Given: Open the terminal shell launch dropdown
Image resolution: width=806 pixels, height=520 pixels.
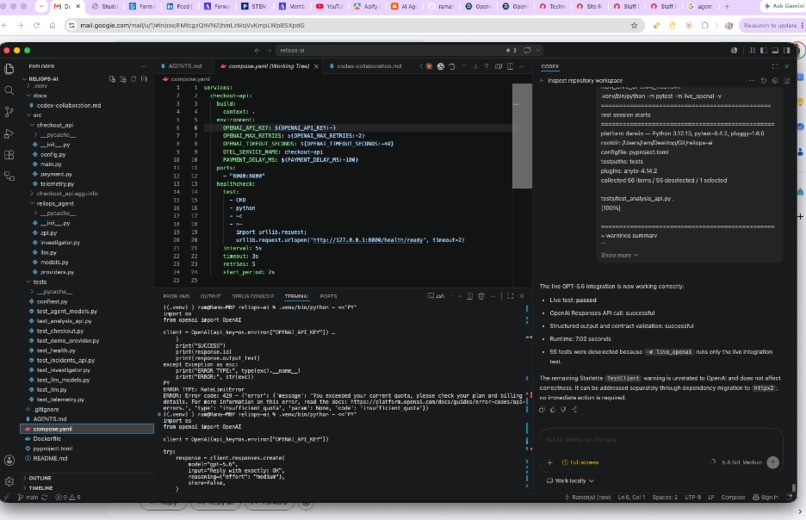Looking at the screenshot, I should [459, 296].
